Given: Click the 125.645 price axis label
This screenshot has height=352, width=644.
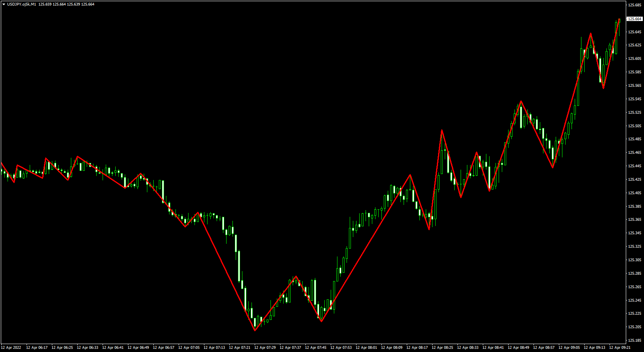Looking at the screenshot, I should click(x=635, y=32).
